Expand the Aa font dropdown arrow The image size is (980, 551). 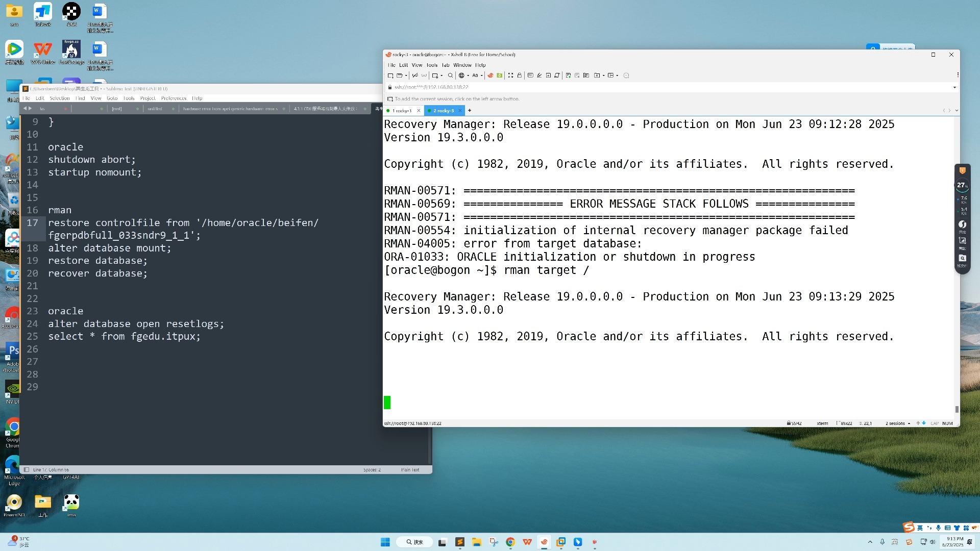(x=482, y=76)
